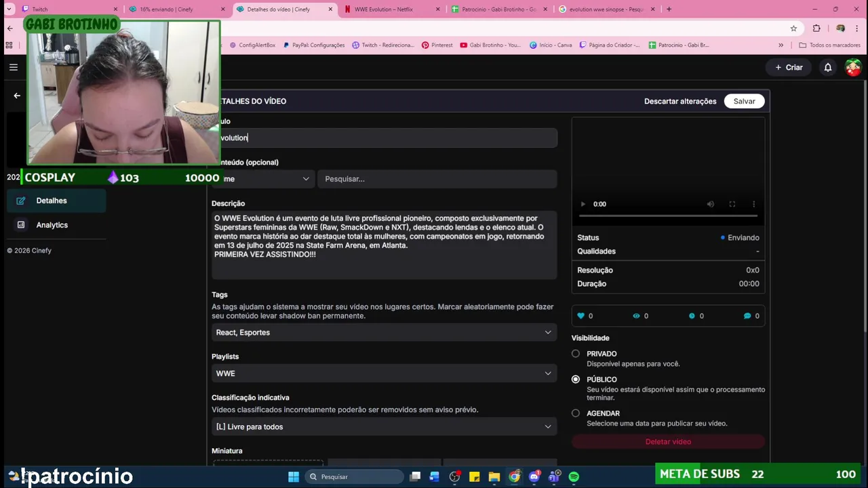Viewport: 868px width, 488px height.
Task: Open Gabi Brotinho YouTube bookmark
Action: 490,45
